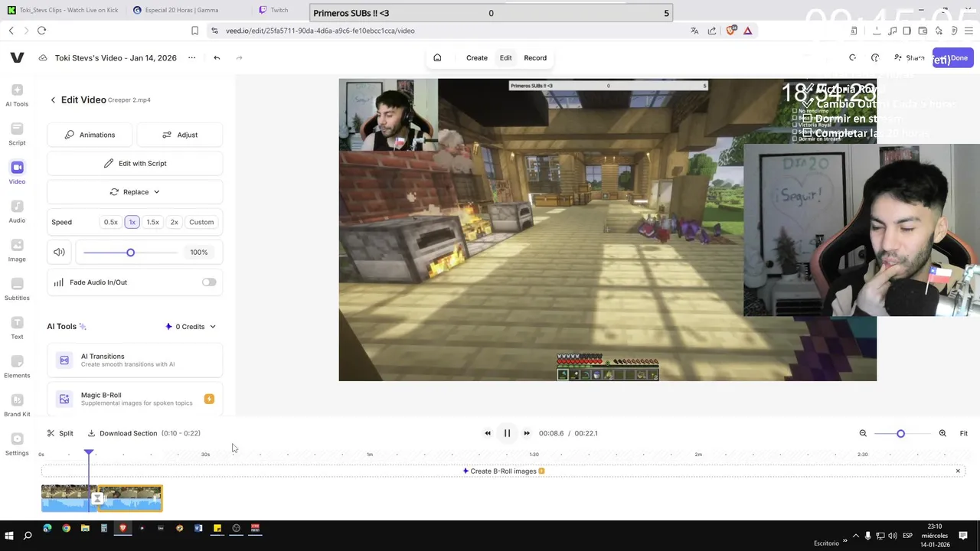980x551 pixels.
Task: Skip forward in video playback
Action: point(527,433)
